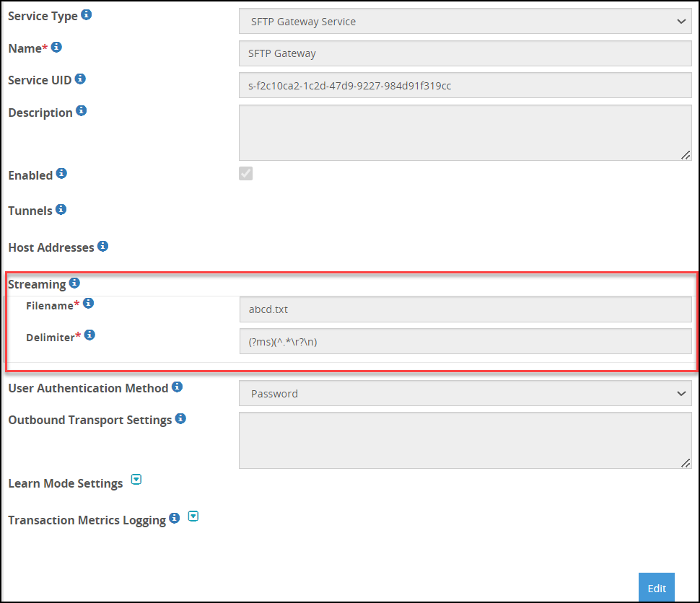Show info tooltip for Service UID

click(80, 79)
